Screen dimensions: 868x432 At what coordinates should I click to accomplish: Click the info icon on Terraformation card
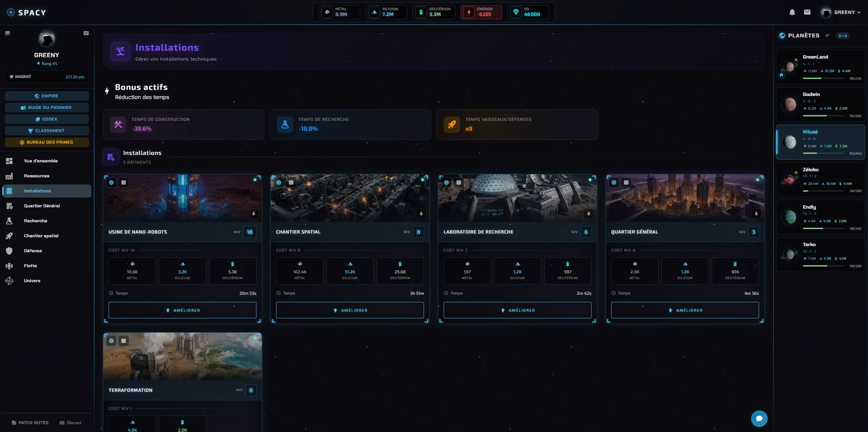(x=111, y=341)
